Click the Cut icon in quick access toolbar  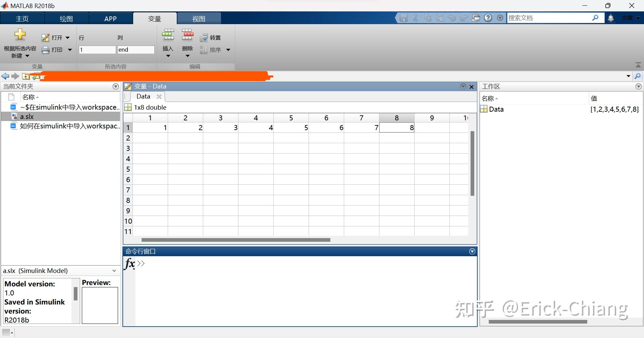pyautogui.click(x=416, y=18)
